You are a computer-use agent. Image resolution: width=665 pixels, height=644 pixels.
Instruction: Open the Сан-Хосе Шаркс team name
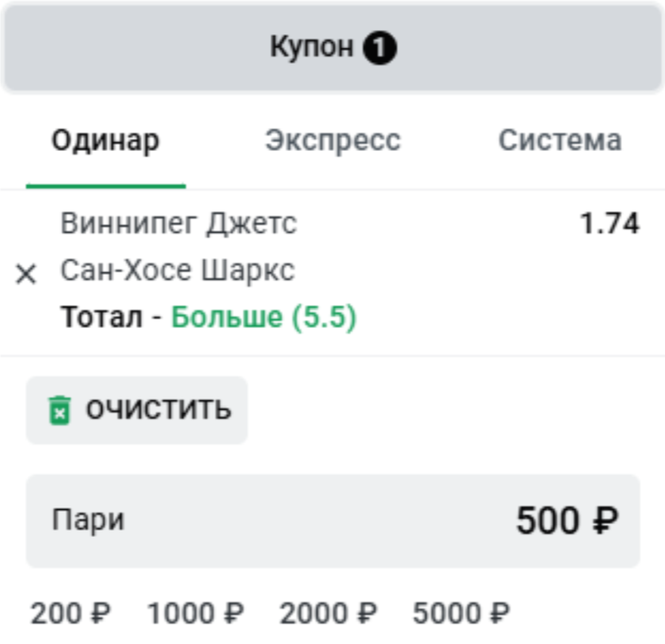[x=178, y=270]
